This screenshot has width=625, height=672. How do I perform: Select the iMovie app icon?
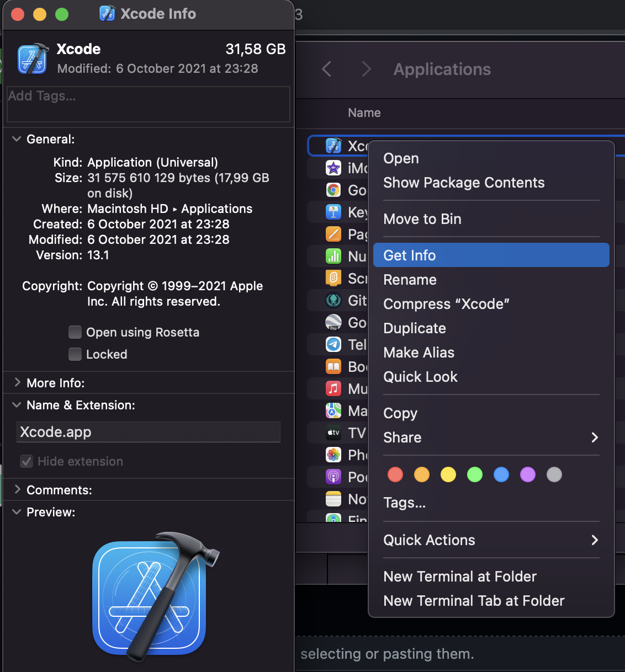[333, 168]
